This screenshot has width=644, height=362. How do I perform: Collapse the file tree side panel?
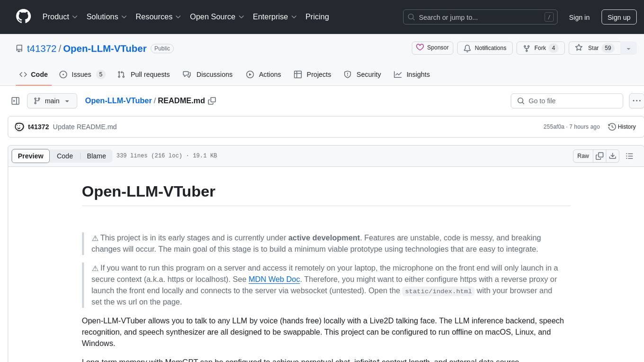(16, 101)
